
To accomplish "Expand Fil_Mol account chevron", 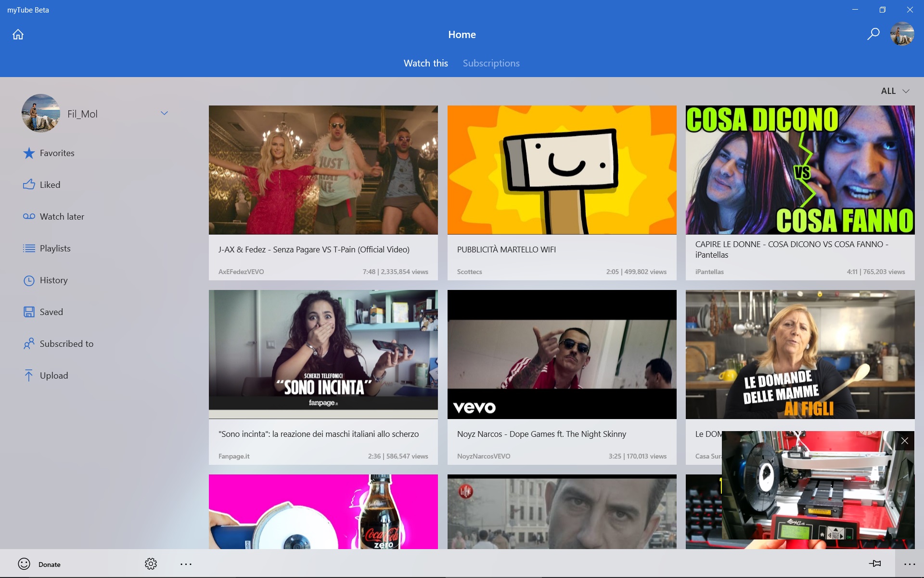I will [164, 113].
